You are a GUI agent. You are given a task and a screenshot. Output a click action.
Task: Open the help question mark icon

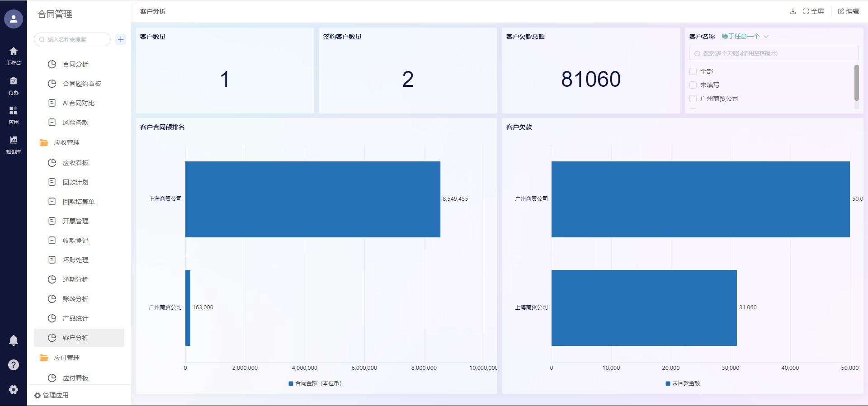[14, 365]
